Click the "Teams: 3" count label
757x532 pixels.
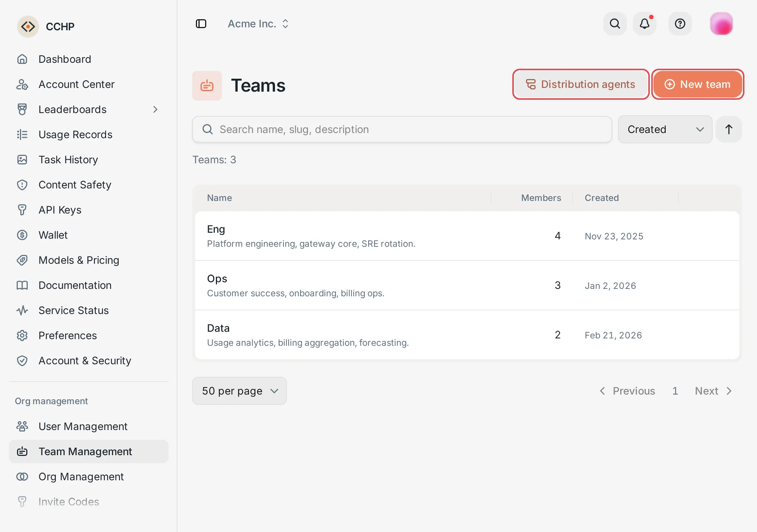(x=214, y=160)
